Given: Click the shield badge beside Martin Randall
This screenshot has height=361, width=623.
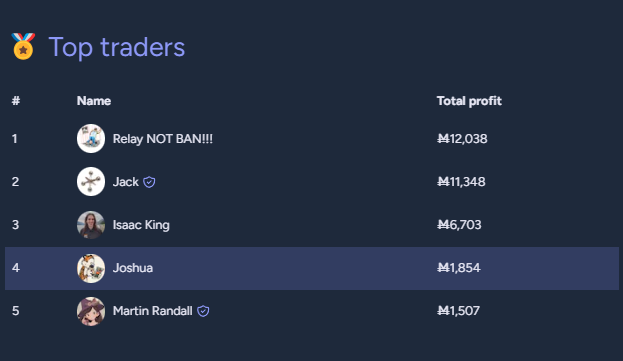Looking at the screenshot, I should tap(203, 311).
